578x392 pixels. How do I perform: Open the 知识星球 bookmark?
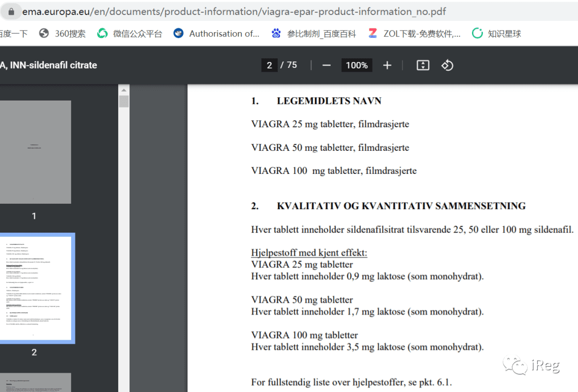pos(497,34)
